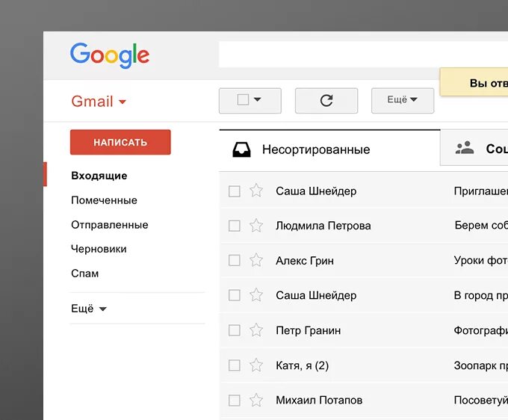The height and width of the screenshot is (420, 508).
Task: Tick the Петр Гранин message checkbox
Action: (235, 330)
